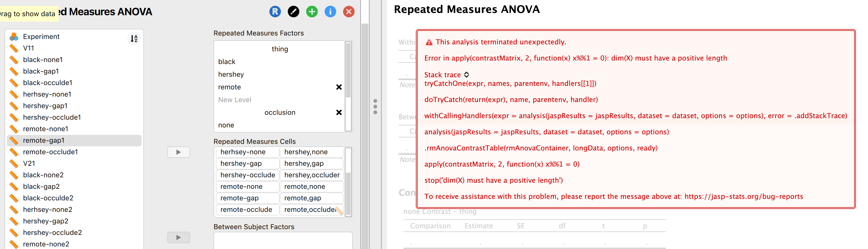Duplicate analysis using the green plus icon
The height and width of the screenshot is (249, 868).
(x=312, y=11)
